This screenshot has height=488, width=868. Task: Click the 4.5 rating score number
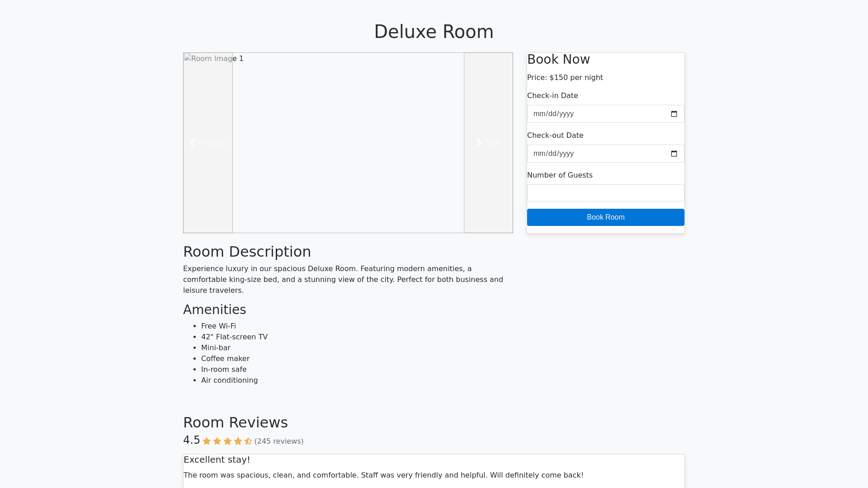click(x=191, y=440)
